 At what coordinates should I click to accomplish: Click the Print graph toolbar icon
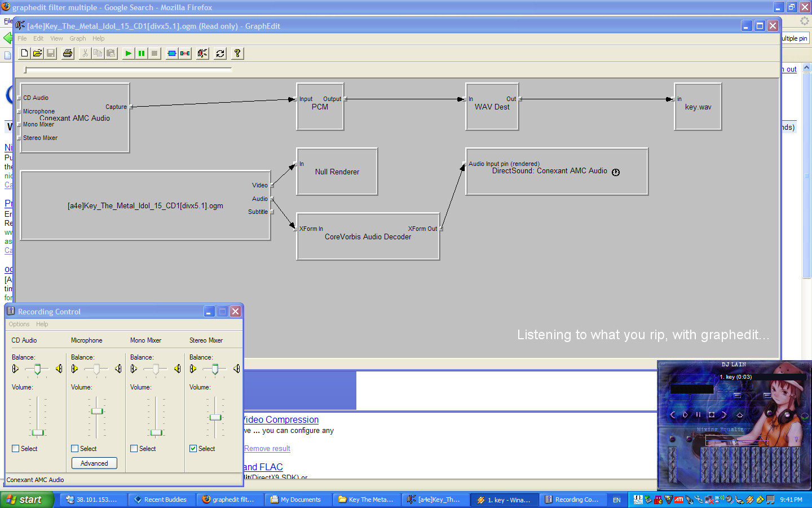pos(68,53)
